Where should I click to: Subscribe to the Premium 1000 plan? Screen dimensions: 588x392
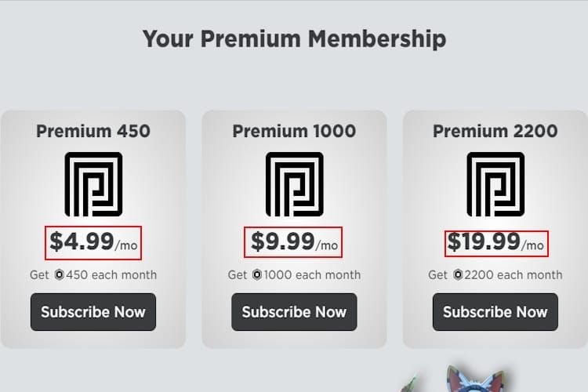tap(294, 312)
